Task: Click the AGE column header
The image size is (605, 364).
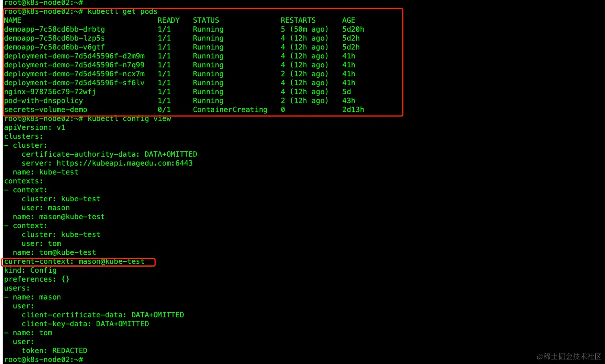Action: [x=349, y=20]
